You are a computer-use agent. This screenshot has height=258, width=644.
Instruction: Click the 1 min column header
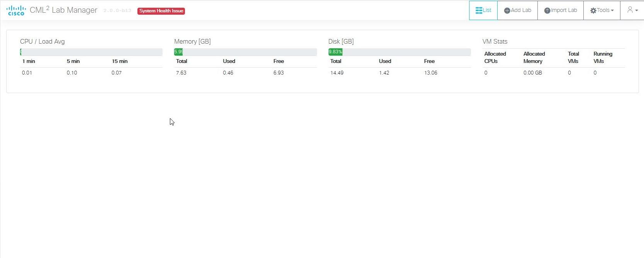[x=29, y=61]
